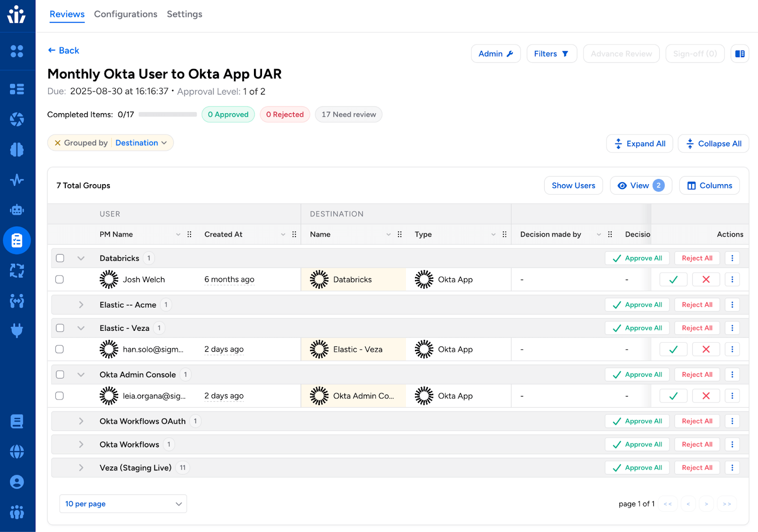Check the leia.organa row checkbox
Viewport: 758px width, 532px height.
click(60, 396)
